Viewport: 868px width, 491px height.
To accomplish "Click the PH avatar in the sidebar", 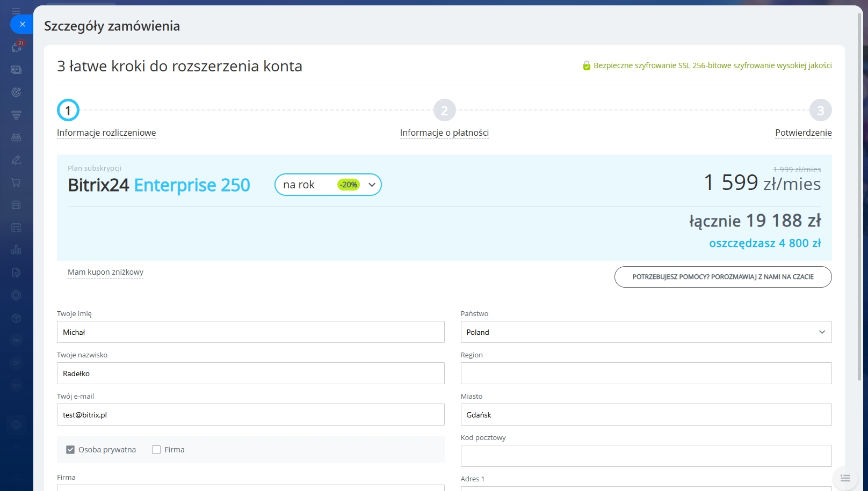I will (16, 340).
